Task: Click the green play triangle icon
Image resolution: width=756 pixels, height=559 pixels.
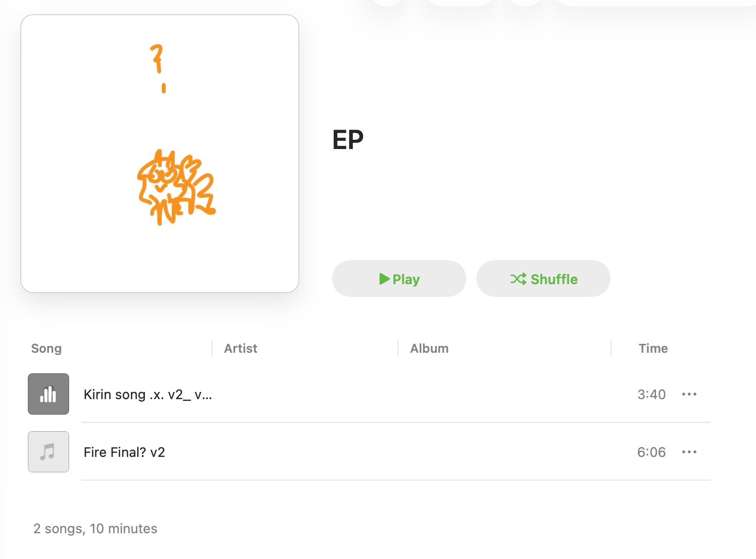Action: tap(384, 279)
